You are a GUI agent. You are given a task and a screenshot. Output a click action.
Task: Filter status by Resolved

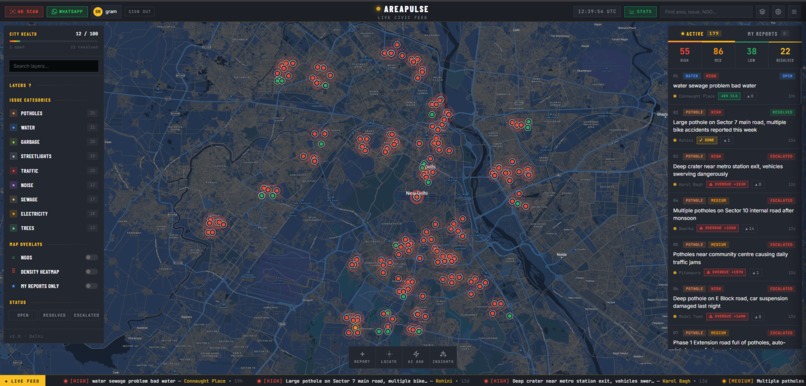54,315
